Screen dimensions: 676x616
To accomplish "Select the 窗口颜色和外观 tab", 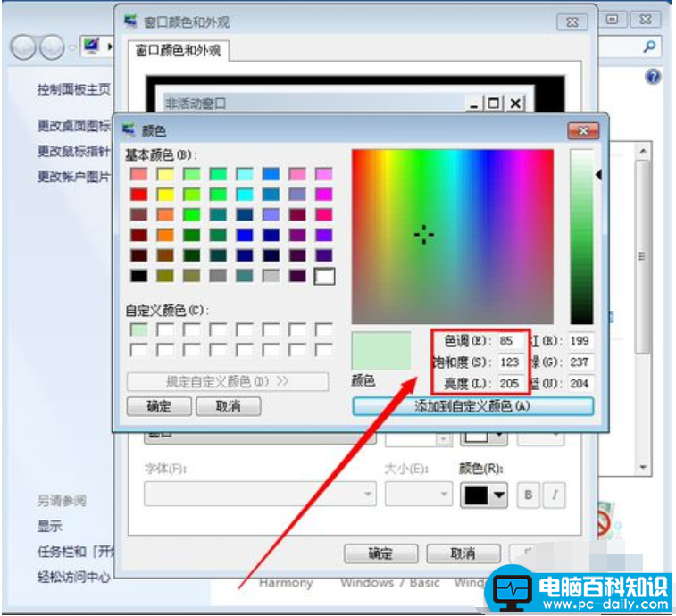I will tap(178, 51).
